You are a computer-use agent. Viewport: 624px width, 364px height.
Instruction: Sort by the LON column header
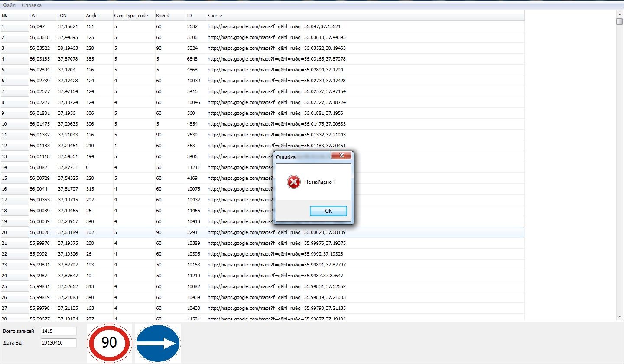point(70,16)
